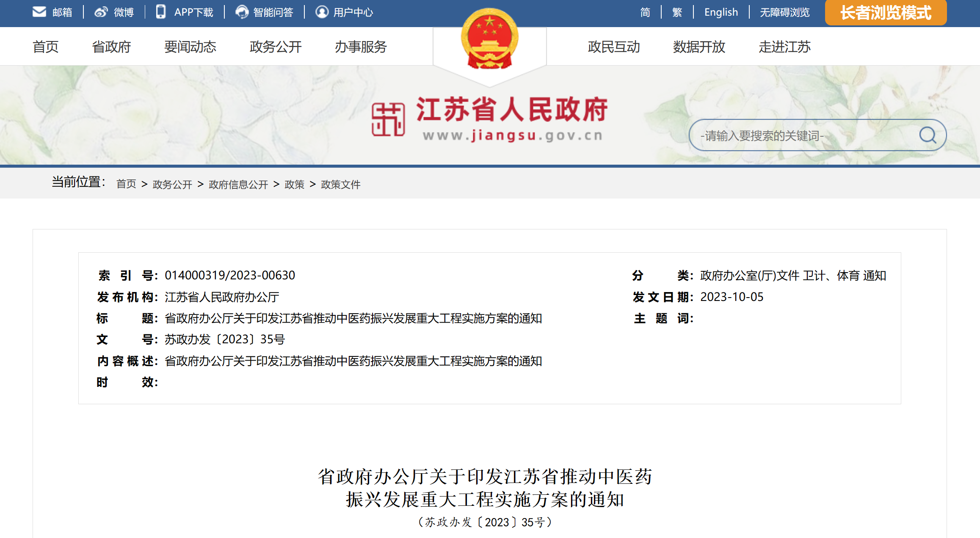Click the national emblem logo
The image size is (980, 538).
point(489,39)
